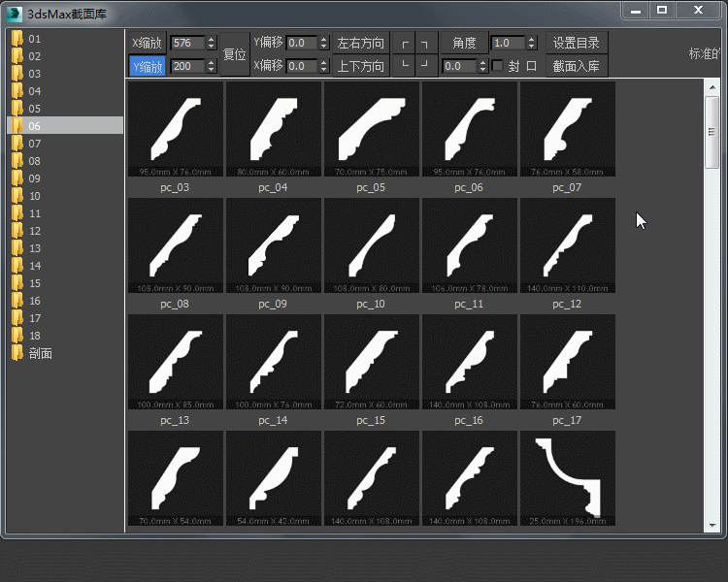Select the pc_03 molding profile thumbnail

tap(176, 129)
